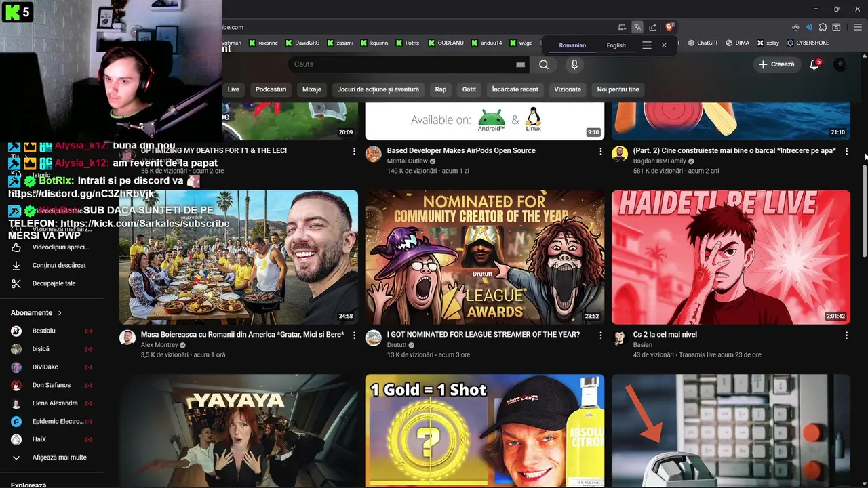Click Basian channel avatar
The width and height of the screenshot is (868, 488).
tap(620, 338)
